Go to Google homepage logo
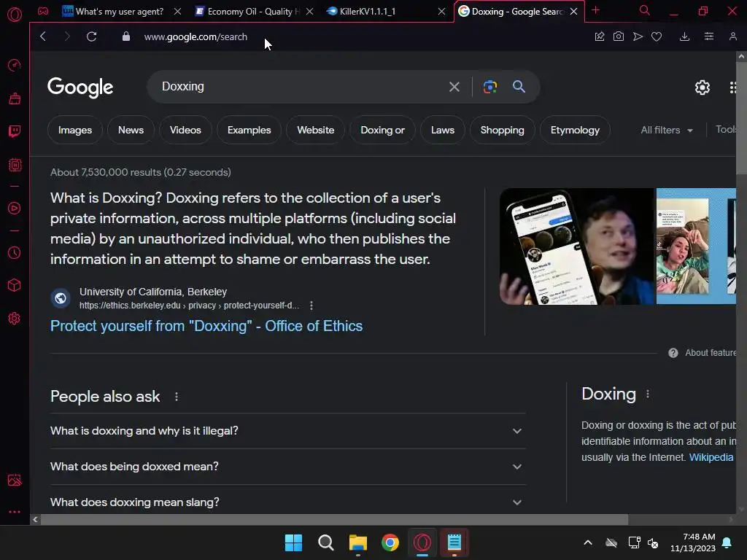Viewport: 747px width, 560px height. click(80, 87)
